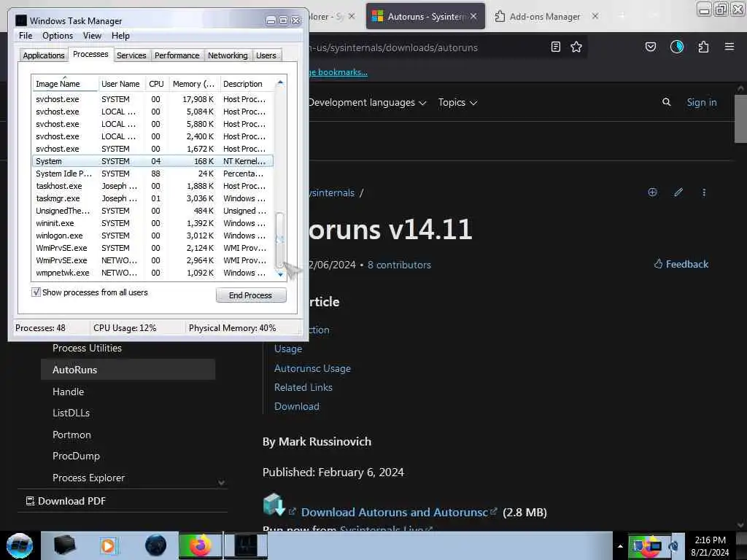
Task: Select the winlogon.exe process row
Action: pos(152,236)
